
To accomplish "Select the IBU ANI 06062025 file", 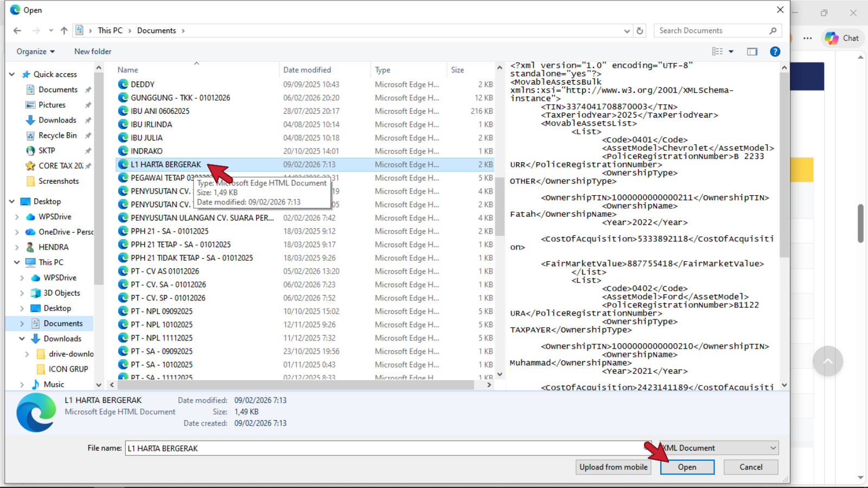I will (x=160, y=111).
